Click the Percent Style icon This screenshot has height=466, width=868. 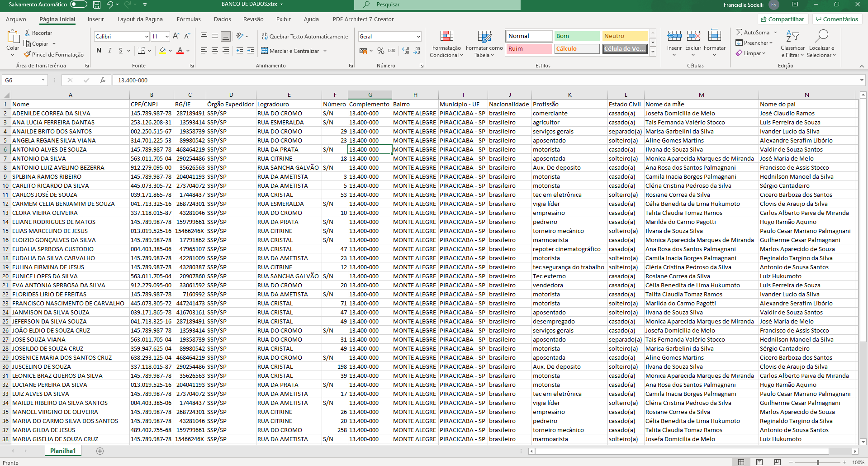click(381, 51)
